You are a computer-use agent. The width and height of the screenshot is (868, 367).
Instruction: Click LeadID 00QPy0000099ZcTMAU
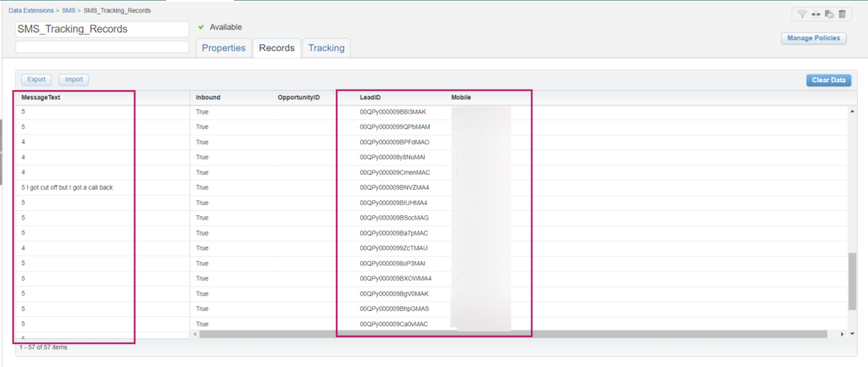point(393,248)
